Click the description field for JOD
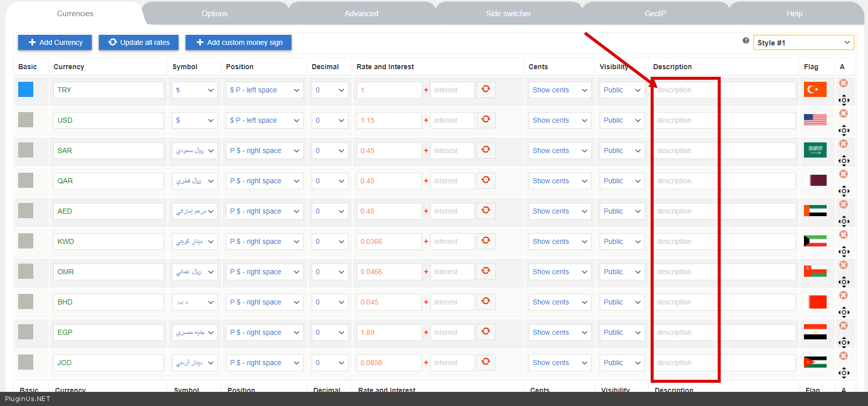This screenshot has height=406, width=868. [724, 363]
